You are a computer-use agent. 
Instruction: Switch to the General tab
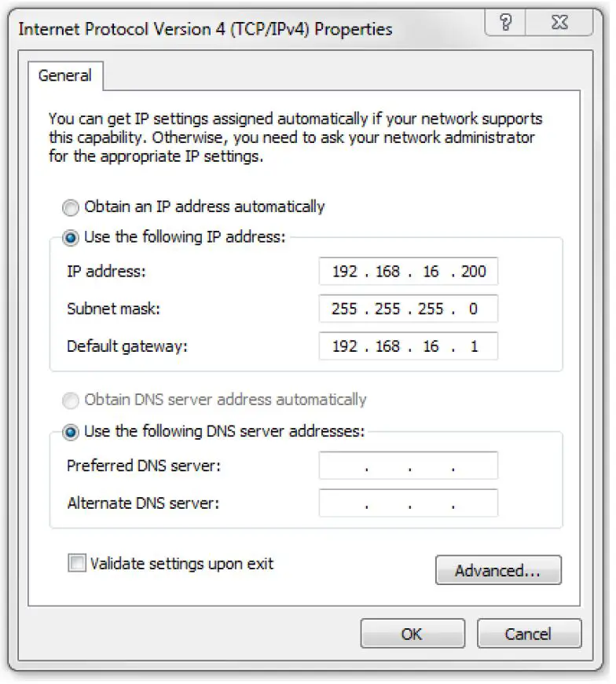click(65, 75)
